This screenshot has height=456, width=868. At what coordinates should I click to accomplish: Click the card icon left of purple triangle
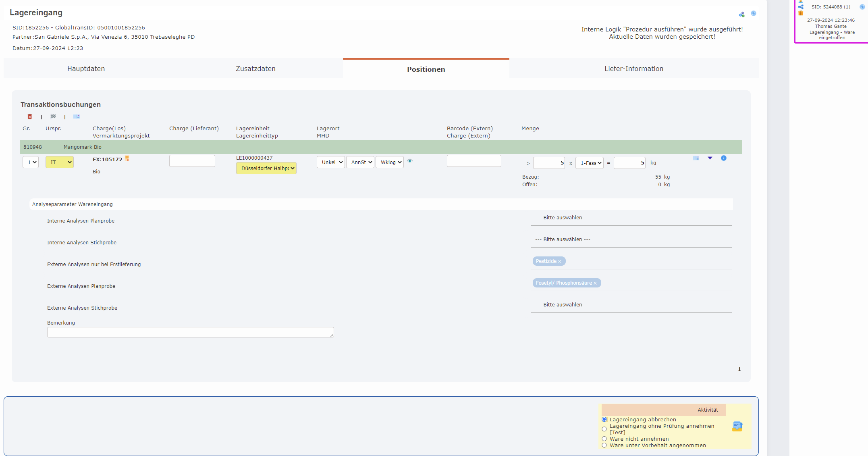[x=696, y=158]
